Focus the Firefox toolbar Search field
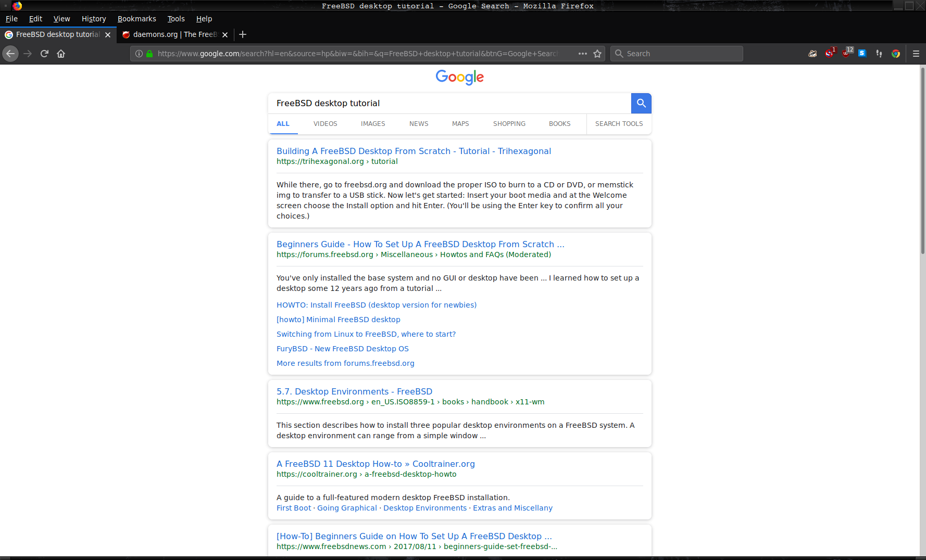The image size is (926, 560). click(x=677, y=54)
